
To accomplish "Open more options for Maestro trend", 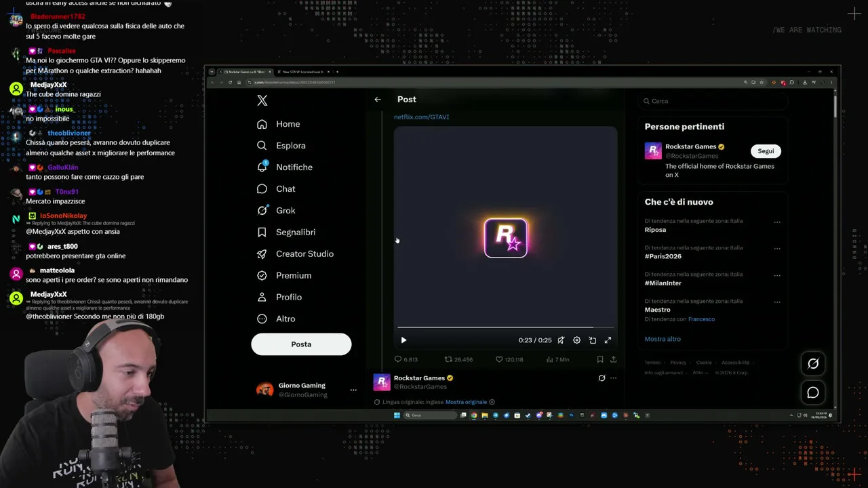I will [777, 302].
